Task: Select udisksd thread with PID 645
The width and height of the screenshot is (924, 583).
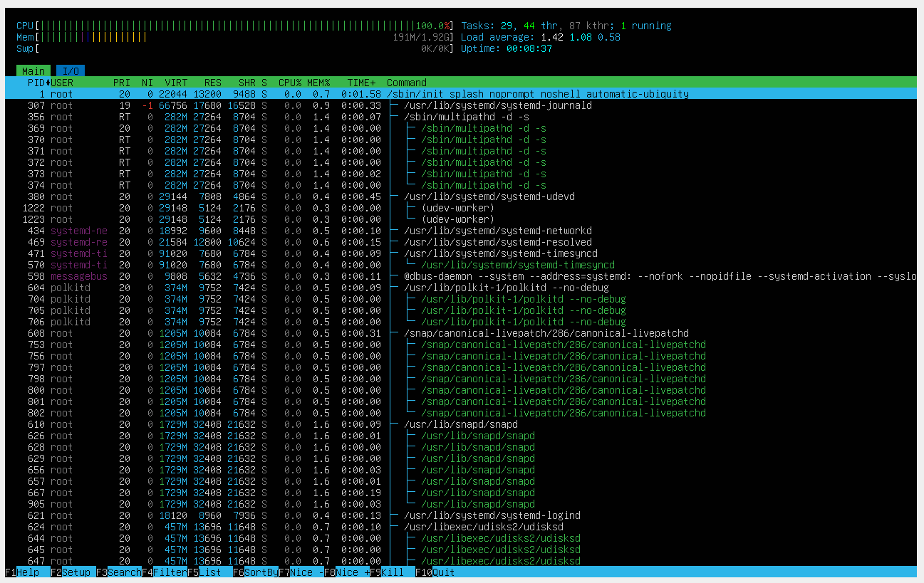Action: (461, 550)
